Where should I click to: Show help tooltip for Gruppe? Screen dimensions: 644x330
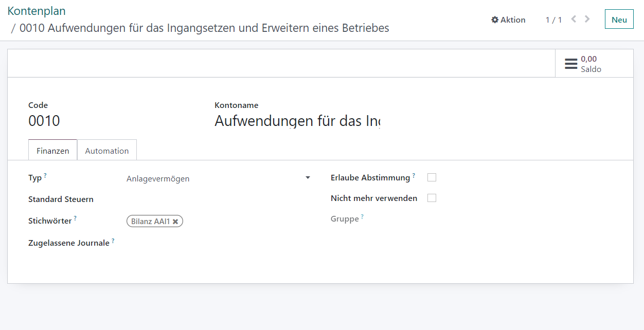[x=362, y=216]
